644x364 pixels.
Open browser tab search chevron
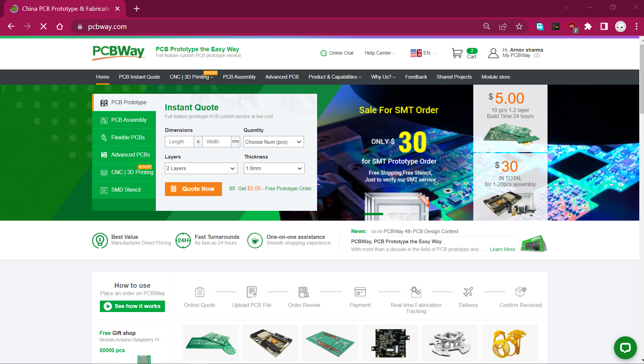click(566, 8)
